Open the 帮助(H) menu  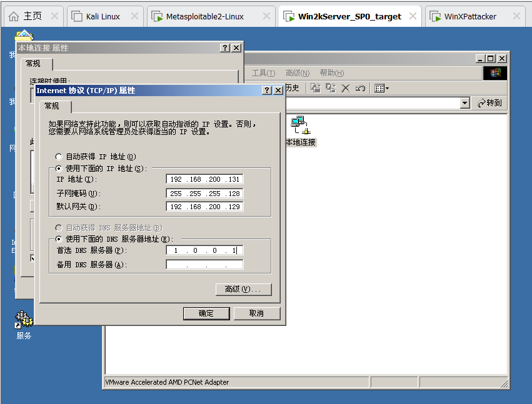332,73
